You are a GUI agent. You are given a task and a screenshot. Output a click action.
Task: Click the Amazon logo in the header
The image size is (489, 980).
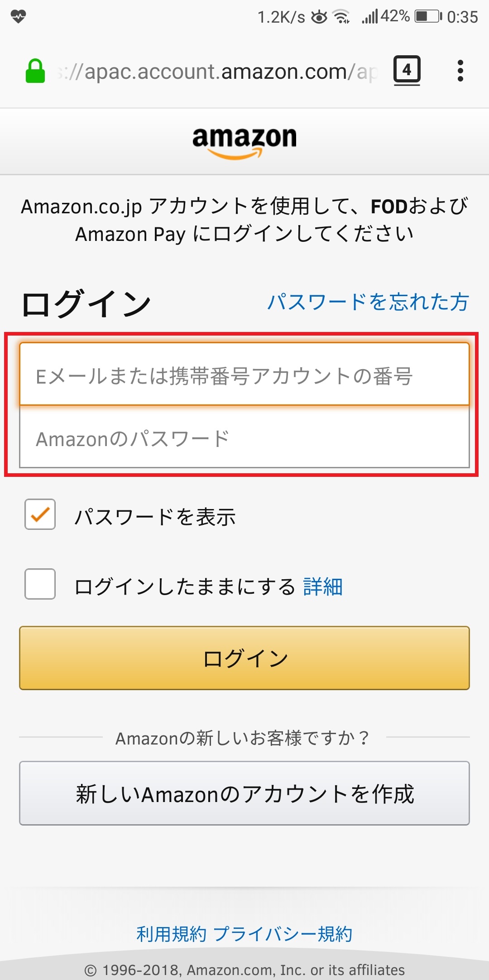(244, 142)
